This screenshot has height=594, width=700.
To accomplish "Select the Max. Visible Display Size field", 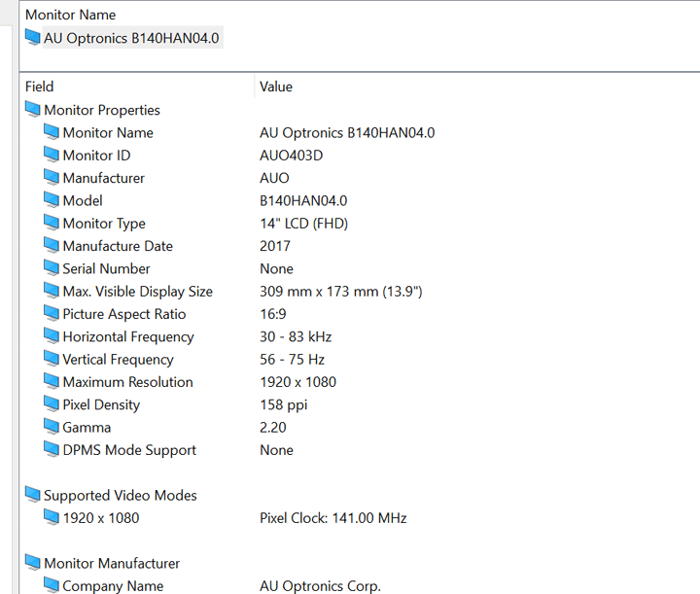I will [x=137, y=292].
